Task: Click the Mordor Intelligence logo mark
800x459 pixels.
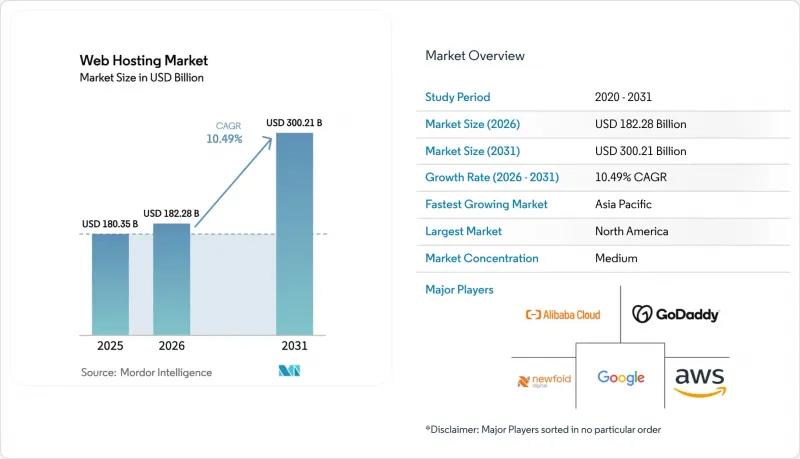Action: click(289, 371)
